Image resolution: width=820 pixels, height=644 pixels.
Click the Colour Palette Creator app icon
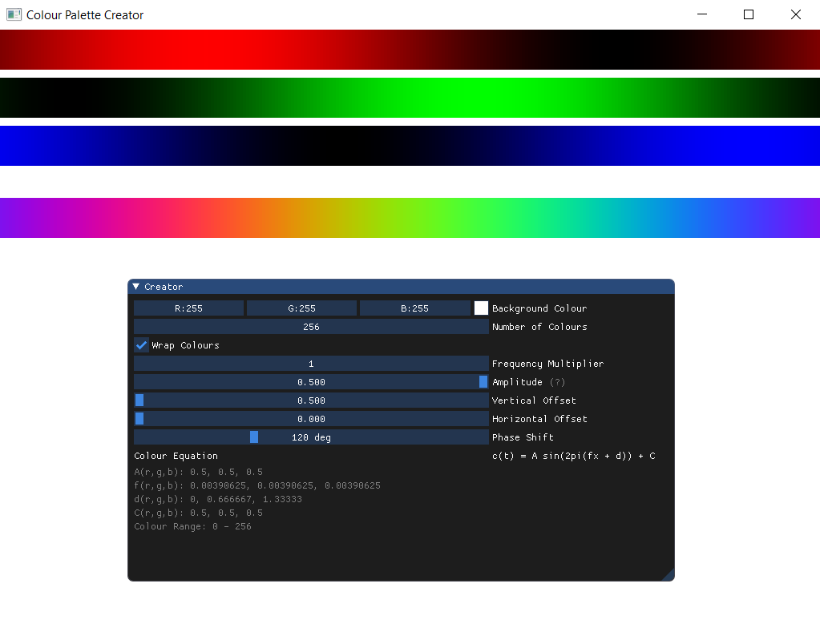click(14, 14)
